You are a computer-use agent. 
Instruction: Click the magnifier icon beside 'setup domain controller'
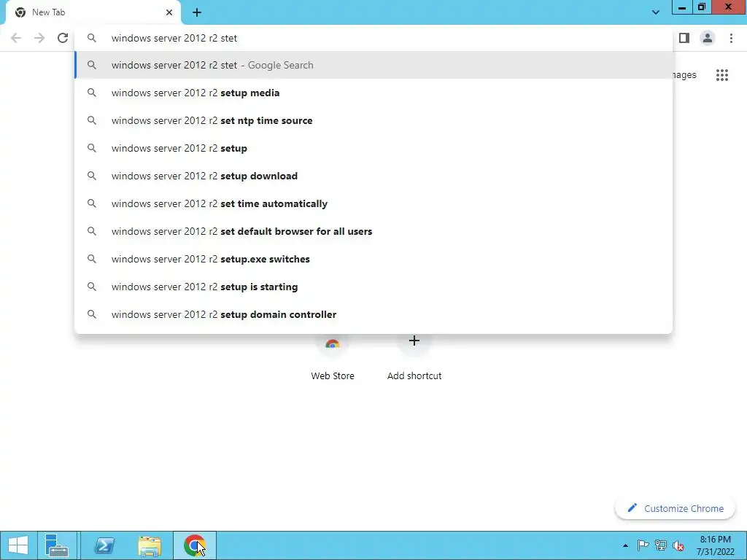[91, 314]
